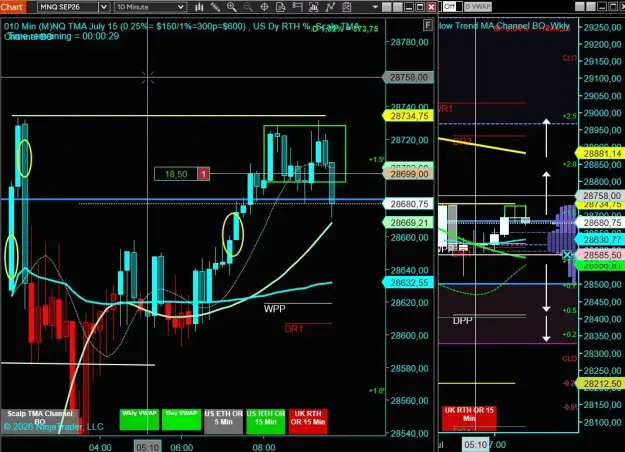Click the 05:10 time label on left chart

(147, 447)
